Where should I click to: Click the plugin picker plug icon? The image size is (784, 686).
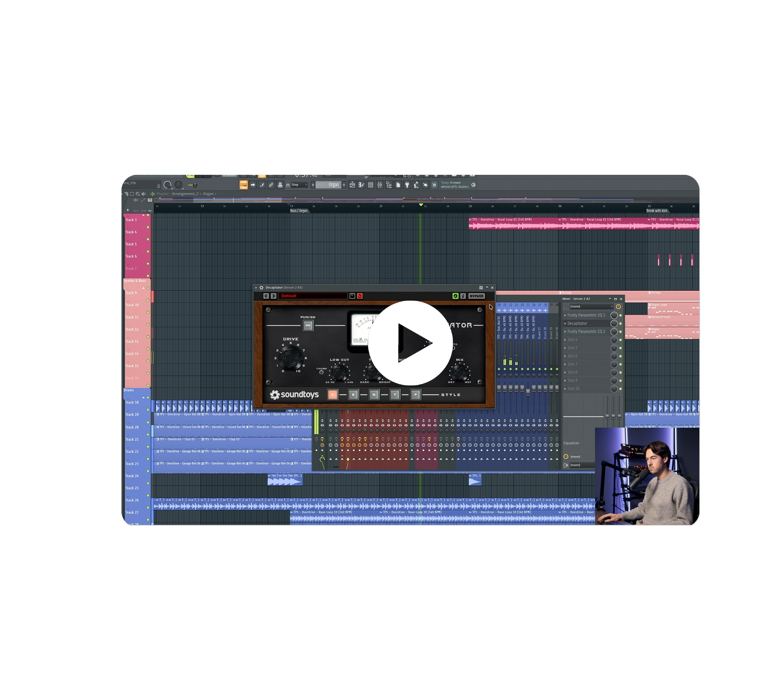click(x=407, y=185)
